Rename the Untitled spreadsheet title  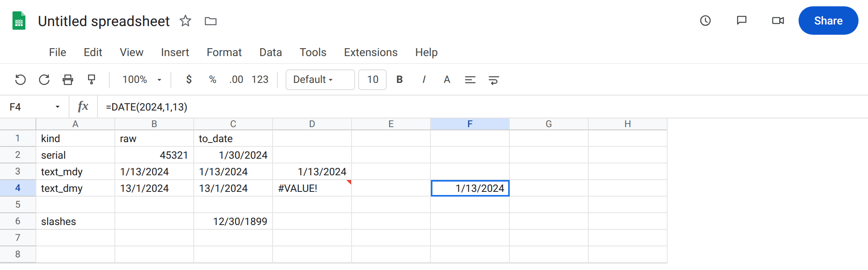click(x=104, y=21)
